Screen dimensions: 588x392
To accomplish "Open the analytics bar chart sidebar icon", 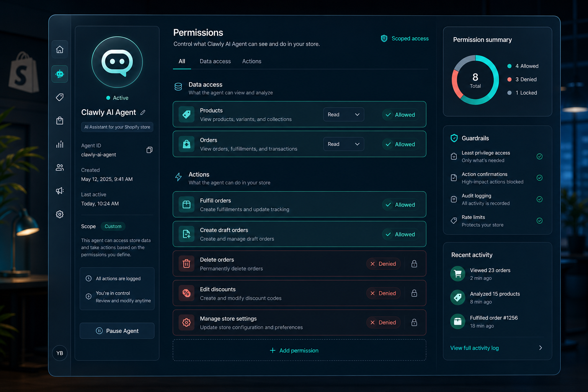I will (x=60, y=144).
